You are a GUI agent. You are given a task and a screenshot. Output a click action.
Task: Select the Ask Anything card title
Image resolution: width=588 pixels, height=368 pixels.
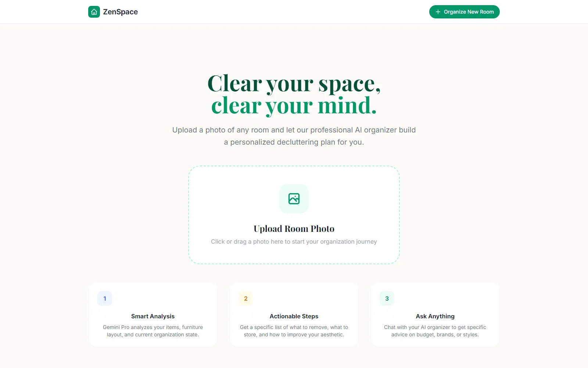pos(435,316)
